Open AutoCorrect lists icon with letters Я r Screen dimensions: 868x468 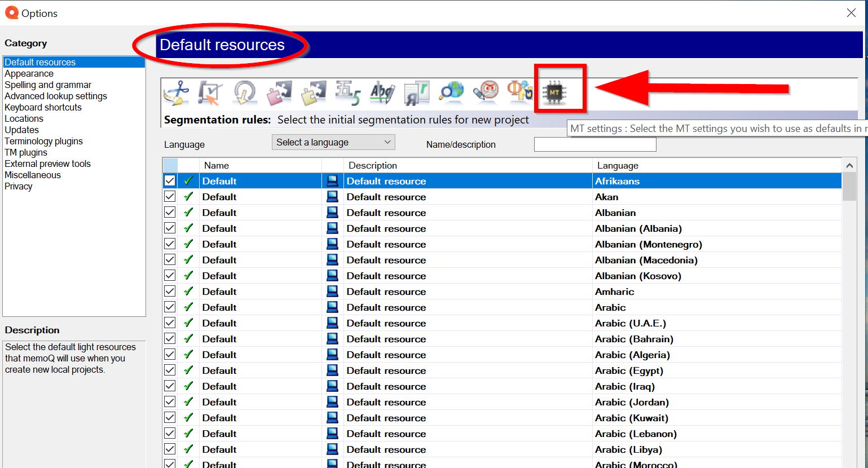[x=417, y=92]
